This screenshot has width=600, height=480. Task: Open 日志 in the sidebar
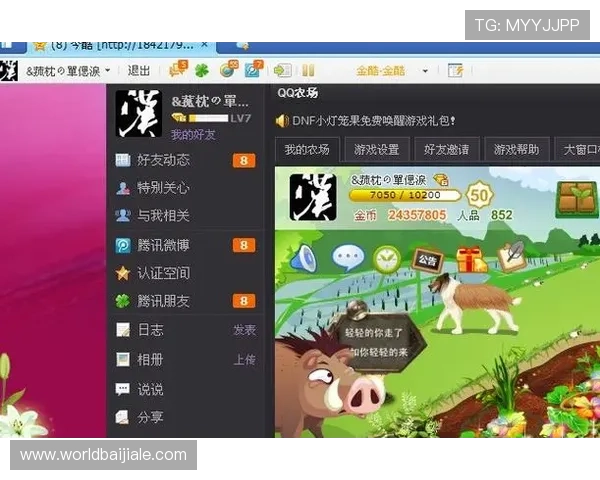(x=140, y=330)
